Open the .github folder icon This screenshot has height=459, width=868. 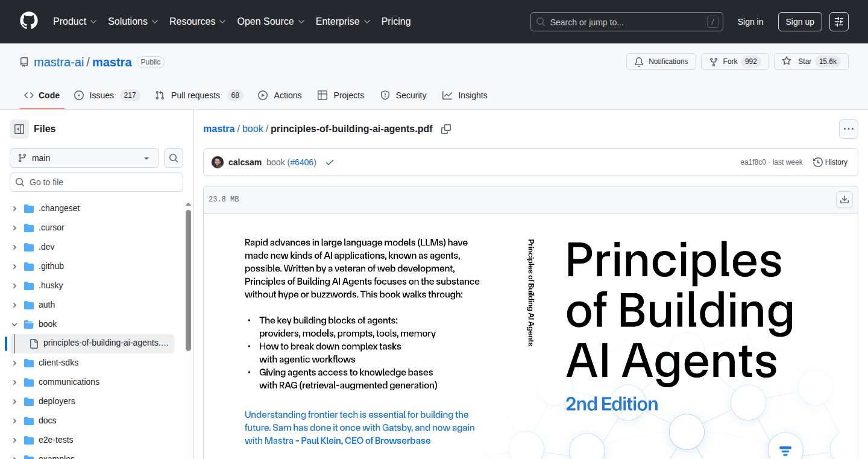pyautogui.click(x=29, y=266)
